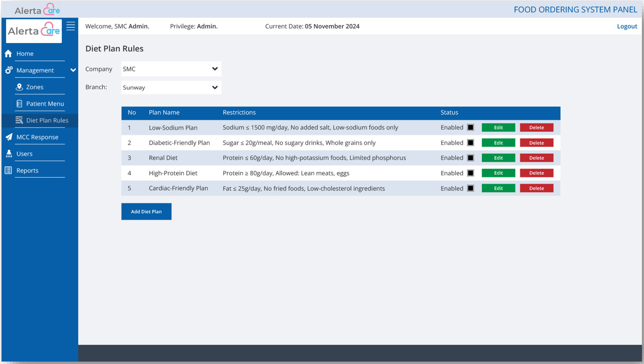This screenshot has width=644, height=364.
Task: Click the Add Diet Plan button
Action: [146, 211]
